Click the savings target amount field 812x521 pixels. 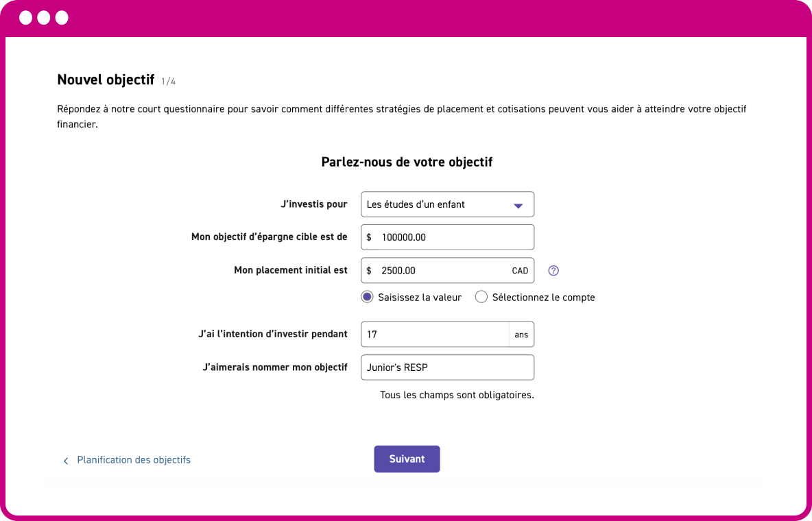[453, 237]
